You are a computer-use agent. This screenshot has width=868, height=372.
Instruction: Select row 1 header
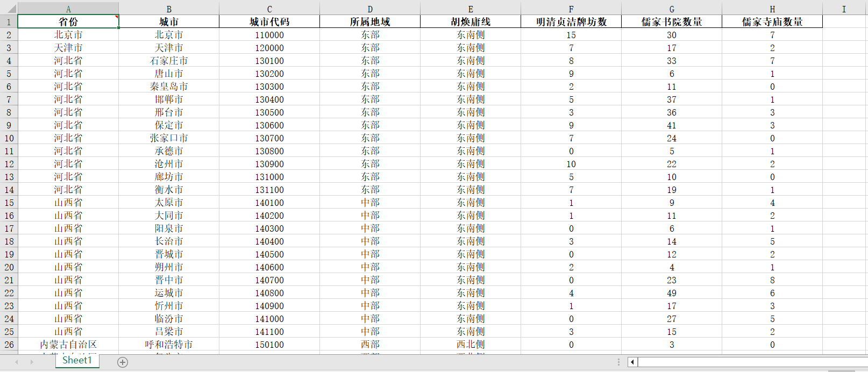[x=9, y=22]
